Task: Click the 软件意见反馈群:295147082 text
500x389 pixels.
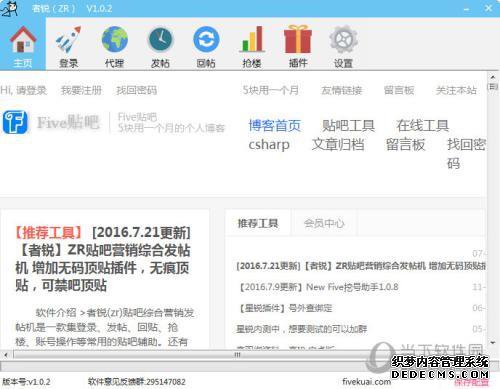Action: coord(137,382)
